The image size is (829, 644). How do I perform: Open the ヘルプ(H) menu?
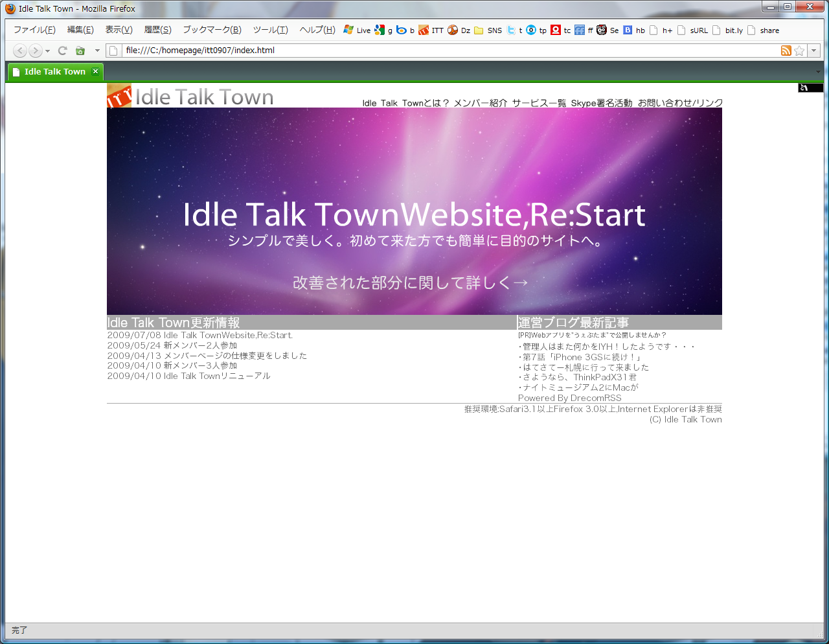[317, 30]
